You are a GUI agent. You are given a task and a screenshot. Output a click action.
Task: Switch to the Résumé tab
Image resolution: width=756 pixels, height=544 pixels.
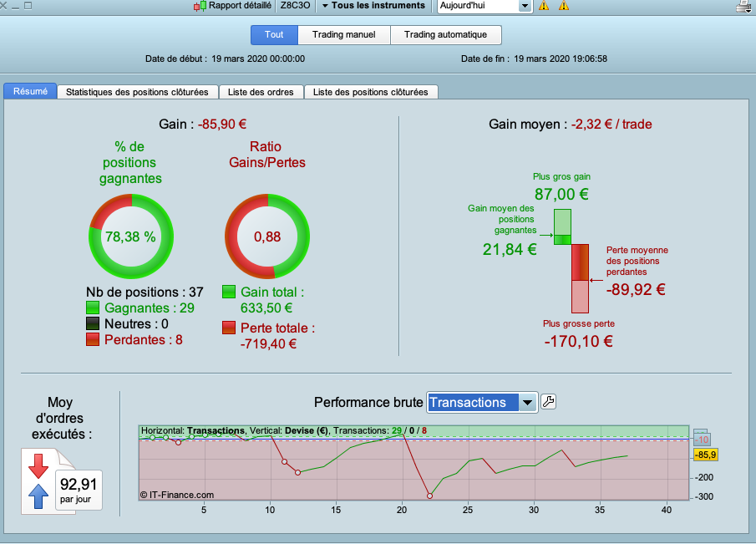click(x=30, y=91)
